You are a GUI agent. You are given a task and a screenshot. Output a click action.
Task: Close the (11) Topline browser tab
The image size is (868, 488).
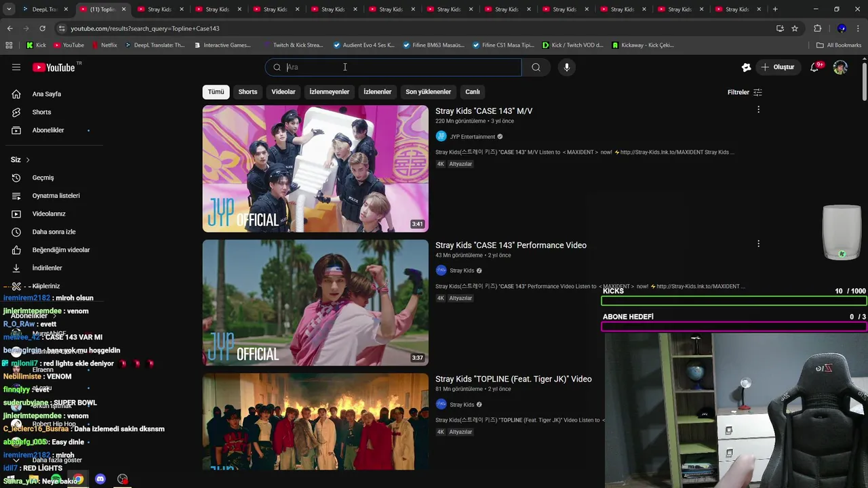click(123, 9)
